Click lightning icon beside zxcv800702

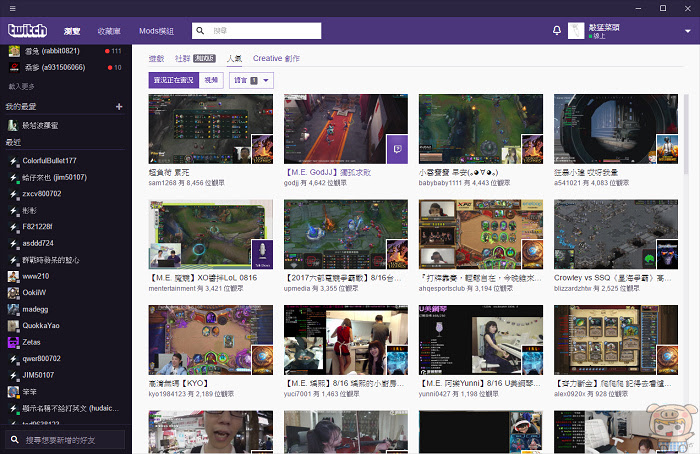(x=13, y=194)
